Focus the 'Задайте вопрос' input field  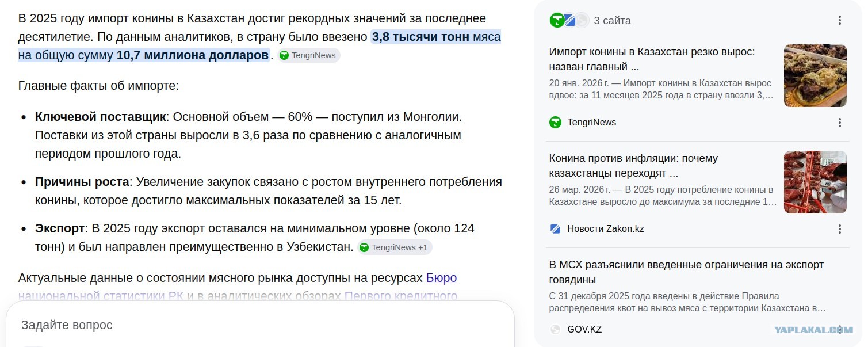point(260,325)
